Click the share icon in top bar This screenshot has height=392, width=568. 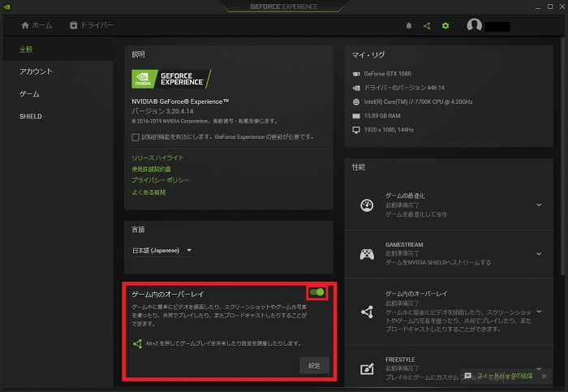point(427,26)
